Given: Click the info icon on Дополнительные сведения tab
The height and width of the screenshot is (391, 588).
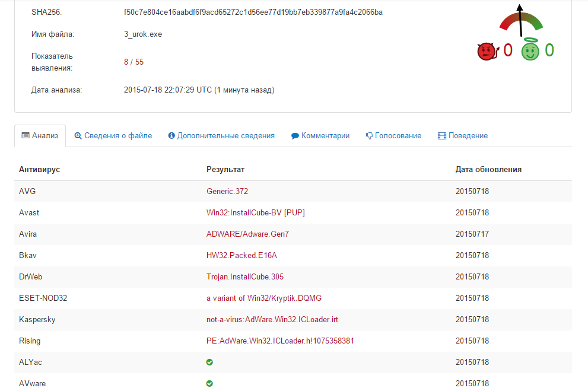Looking at the screenshot, I should click(x=171, y=136).
